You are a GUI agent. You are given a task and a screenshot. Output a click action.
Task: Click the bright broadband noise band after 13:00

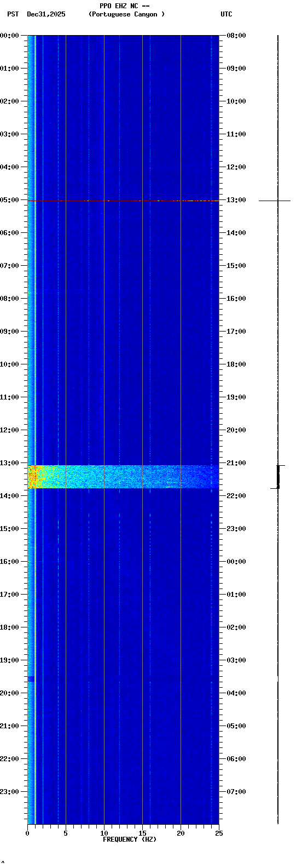(123, 477)
